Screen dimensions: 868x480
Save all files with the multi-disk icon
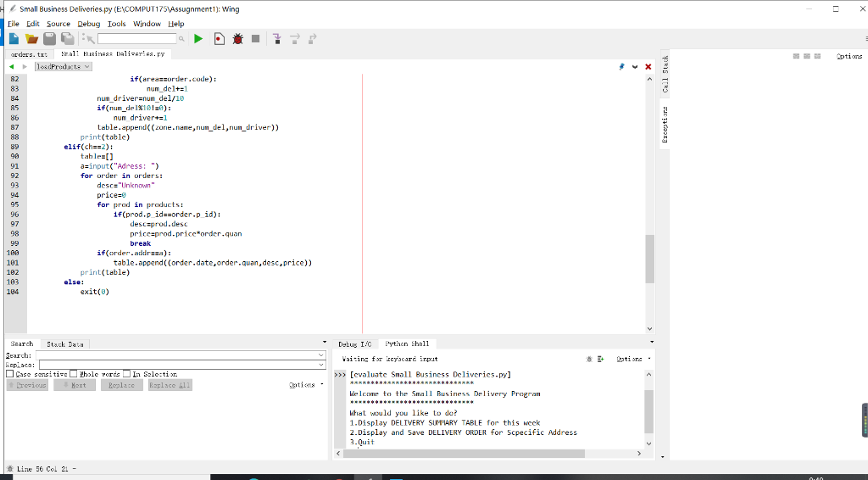(x=68, y=39)
